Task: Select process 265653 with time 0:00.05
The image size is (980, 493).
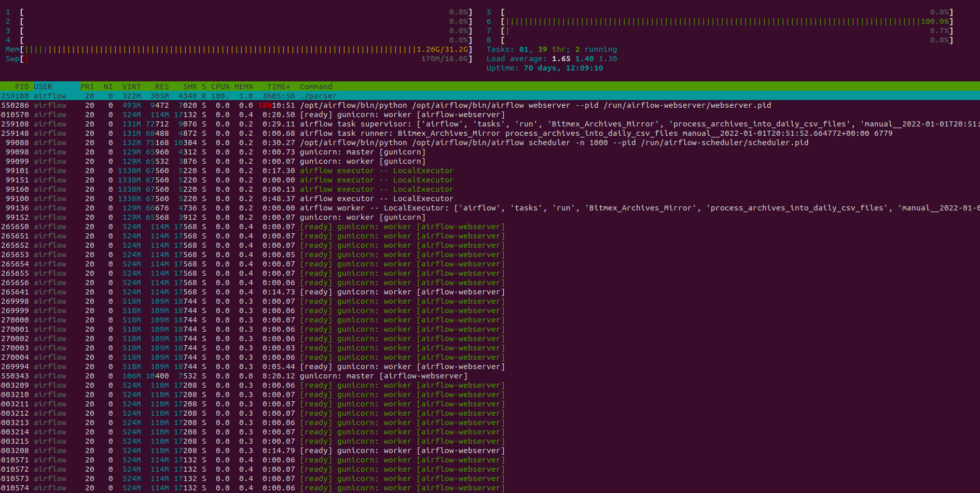Action: pos(490,255)
